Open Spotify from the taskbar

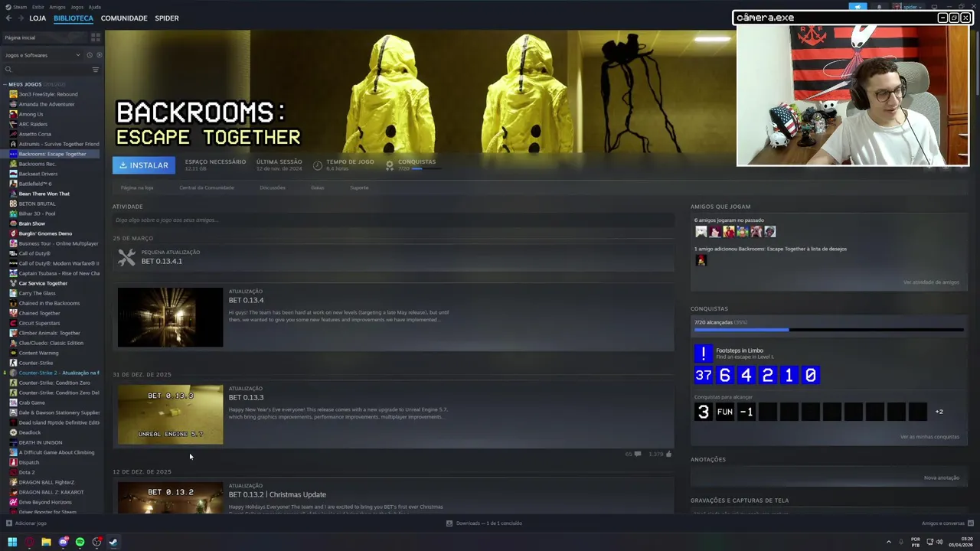point(80,542)
